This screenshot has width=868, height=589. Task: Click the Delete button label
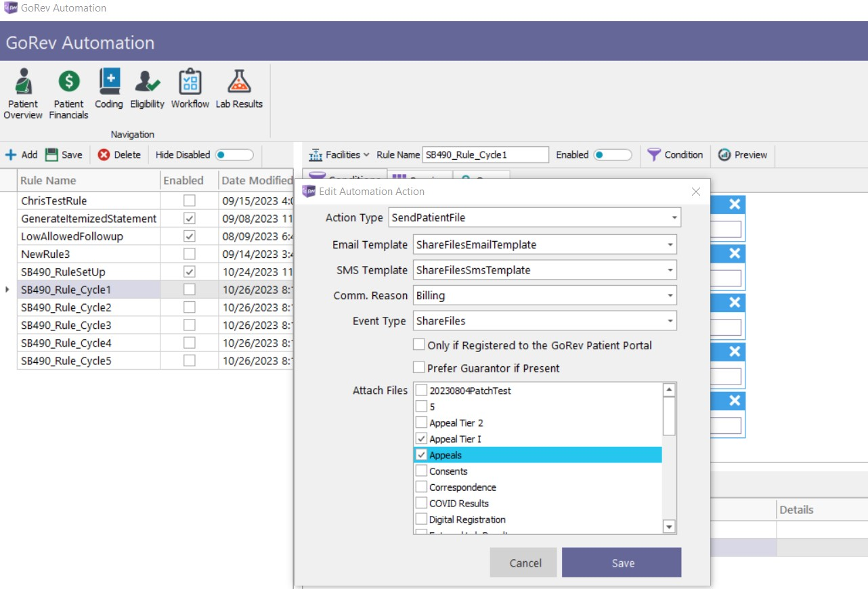(x=127, y=154)
